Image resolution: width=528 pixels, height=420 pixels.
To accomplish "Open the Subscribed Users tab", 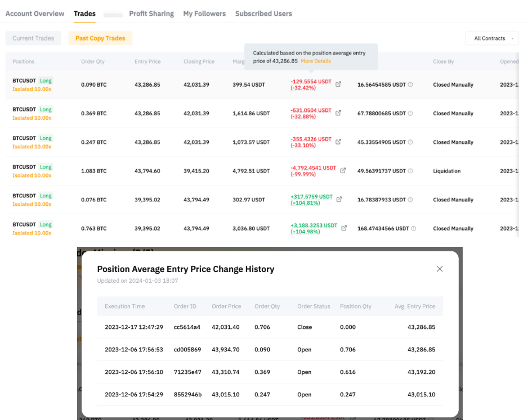I will pos(263,13).
